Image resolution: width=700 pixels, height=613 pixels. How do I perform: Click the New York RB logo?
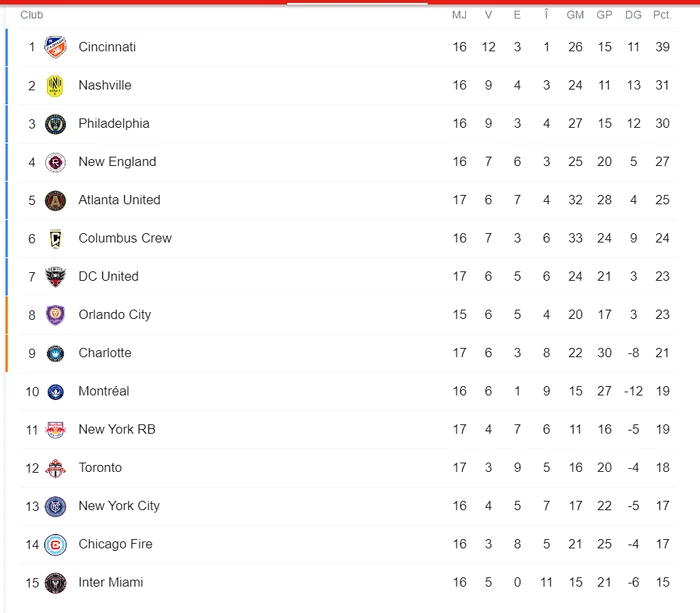click(x=55, y=430)
